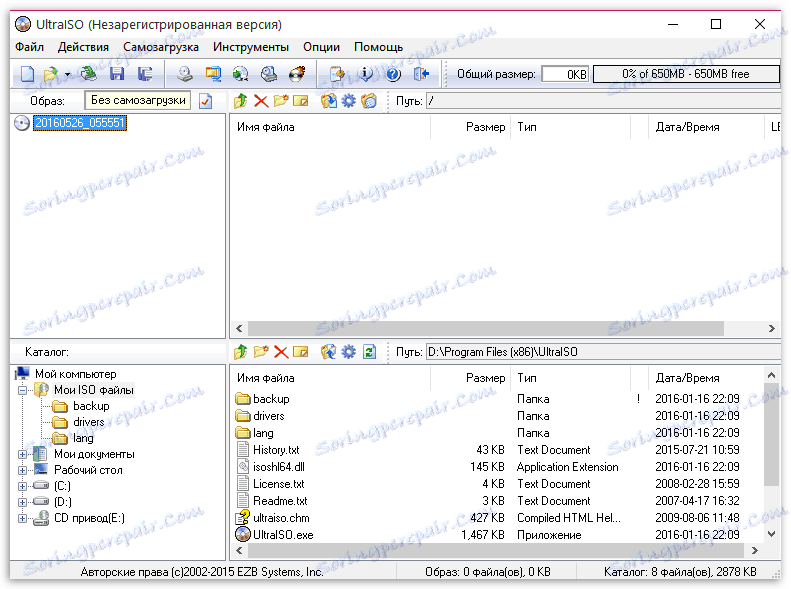Click the 0% of 650MB capacity progress bar
Image resolution: width=791 pixels, height=589 pixels.
686,74
